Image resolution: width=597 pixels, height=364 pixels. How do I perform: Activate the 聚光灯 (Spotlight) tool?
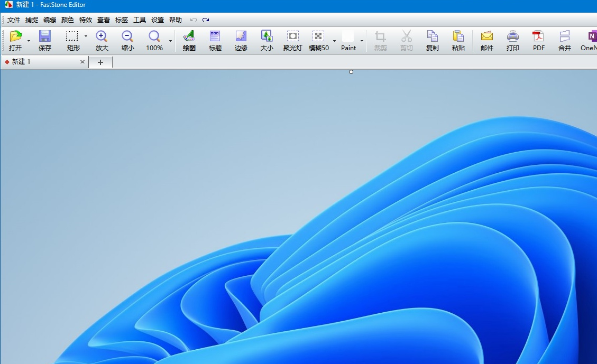[x=292, y=36]
